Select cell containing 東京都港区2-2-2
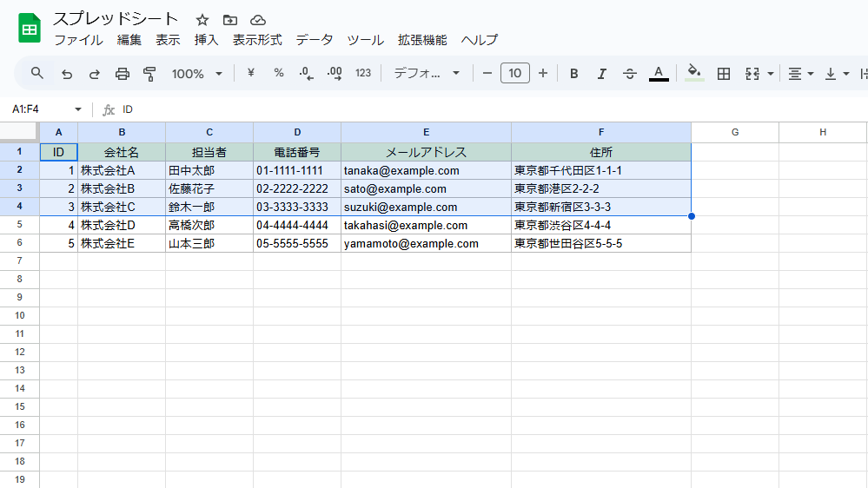 601,188
